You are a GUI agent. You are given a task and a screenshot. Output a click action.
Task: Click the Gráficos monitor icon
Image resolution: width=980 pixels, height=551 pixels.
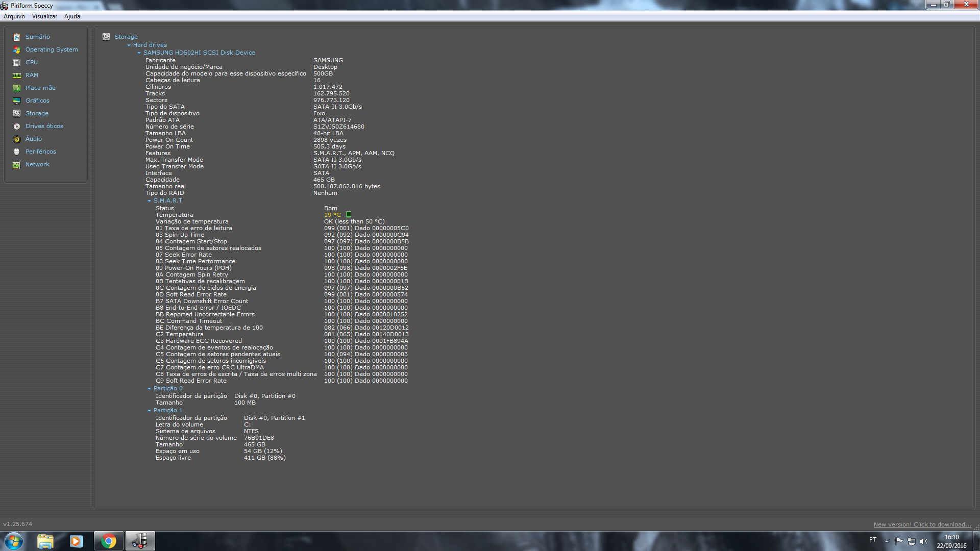tap(17, 101)
